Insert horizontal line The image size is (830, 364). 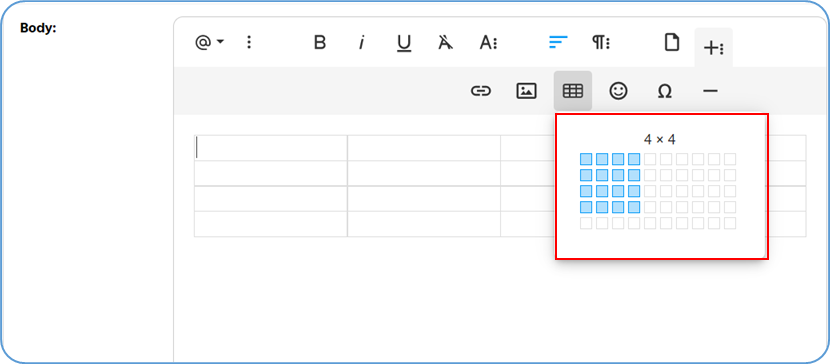[x=710, y=91]
